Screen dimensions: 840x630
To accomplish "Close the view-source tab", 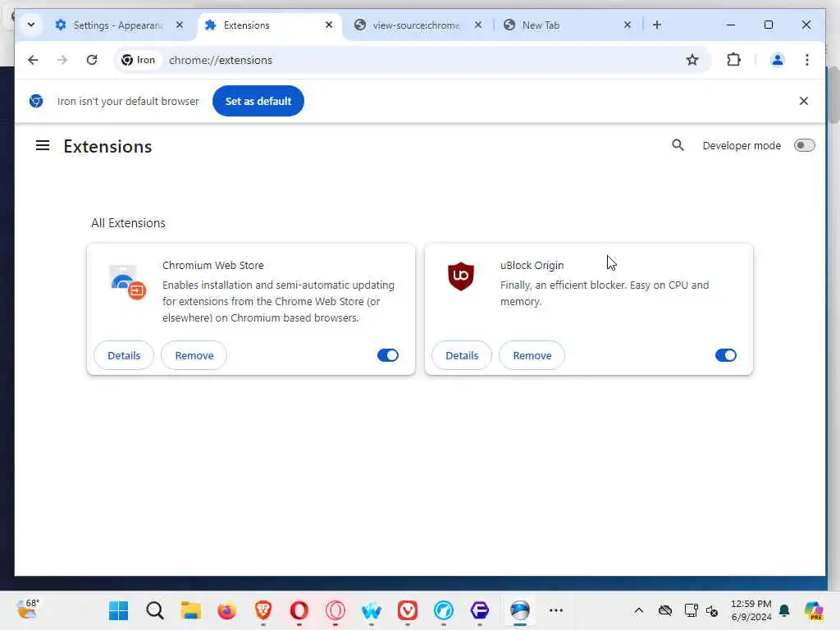I will pyautogui.click(x=478, y=25).
